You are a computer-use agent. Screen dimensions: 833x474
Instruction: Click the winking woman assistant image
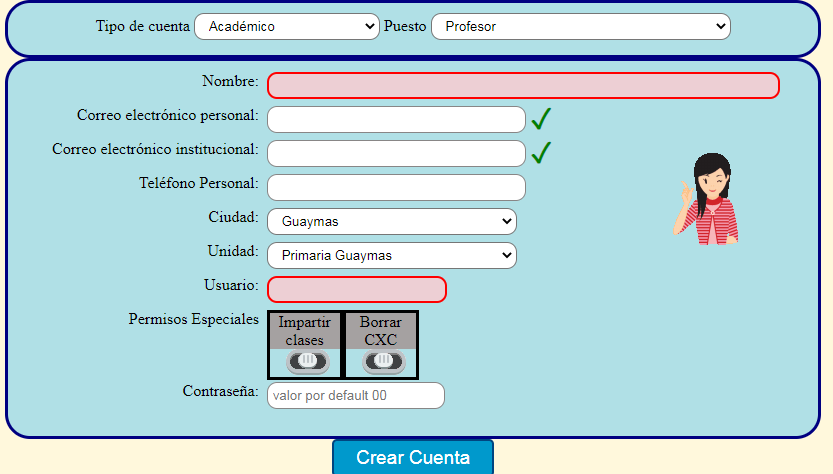707,199
